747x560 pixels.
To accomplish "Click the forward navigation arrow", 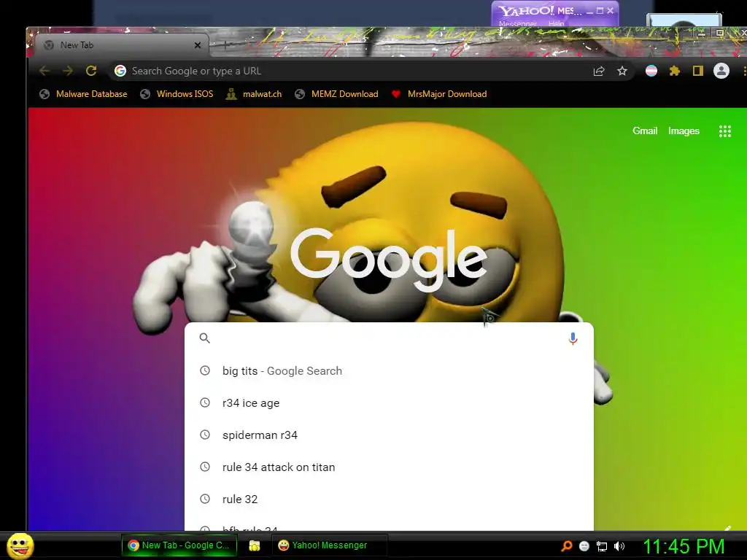I will 68,71.
